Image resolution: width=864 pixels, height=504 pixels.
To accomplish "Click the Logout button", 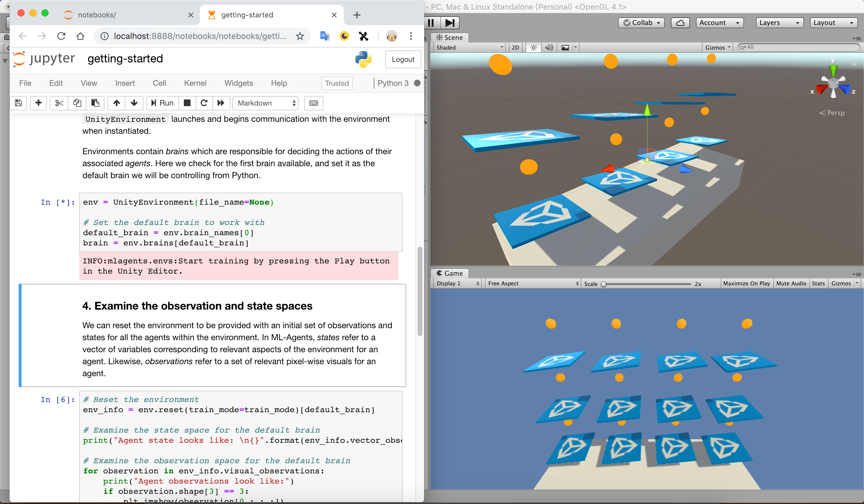I will pos(403,59).
